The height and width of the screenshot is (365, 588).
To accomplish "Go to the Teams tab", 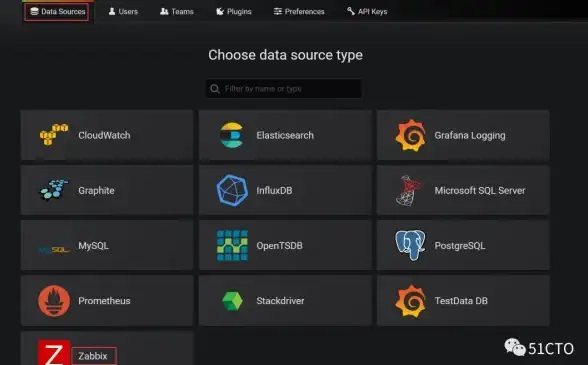I will coord(177,12).
